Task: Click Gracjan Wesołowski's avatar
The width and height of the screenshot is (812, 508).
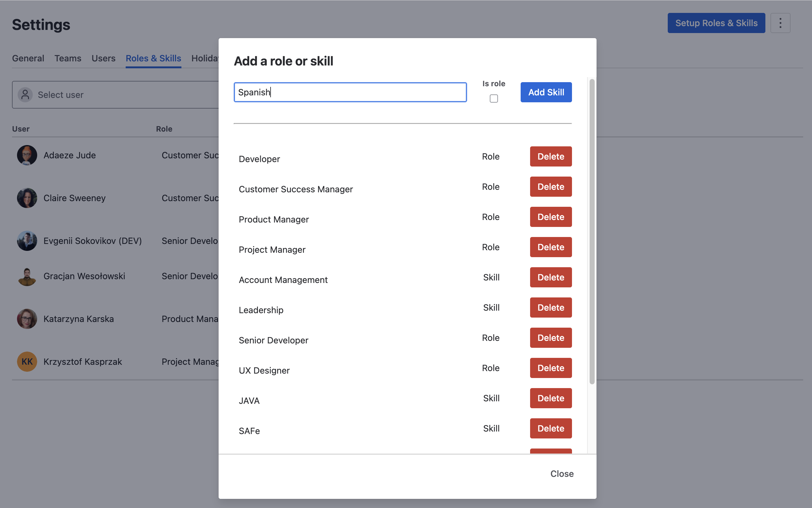Action: pyautogui.click(x=27, y=276)
